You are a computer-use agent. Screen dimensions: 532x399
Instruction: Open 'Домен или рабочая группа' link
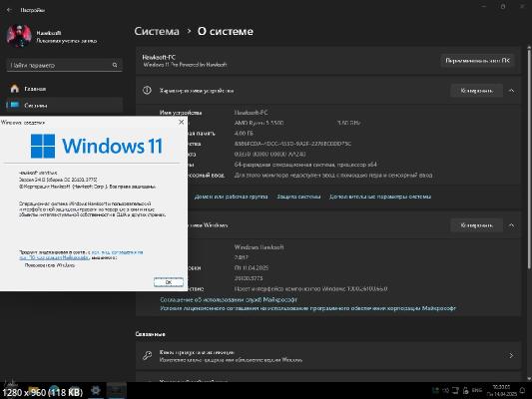231,197
